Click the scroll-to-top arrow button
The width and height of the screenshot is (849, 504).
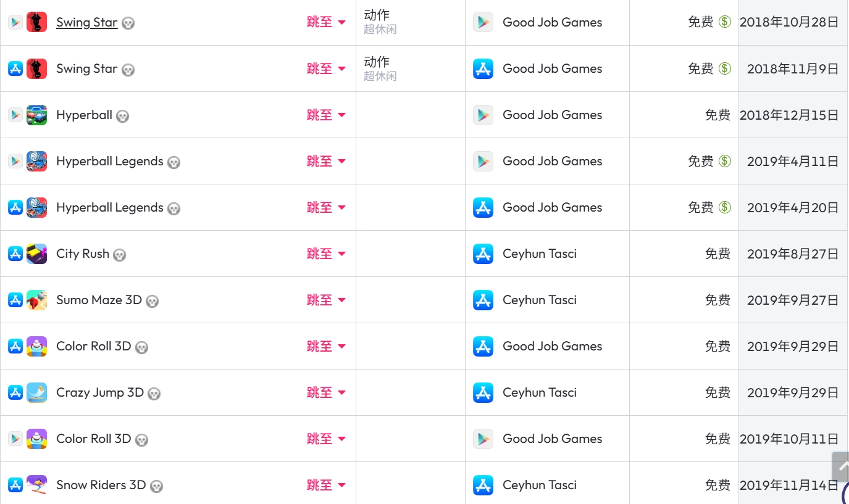(x=841, y=466)
